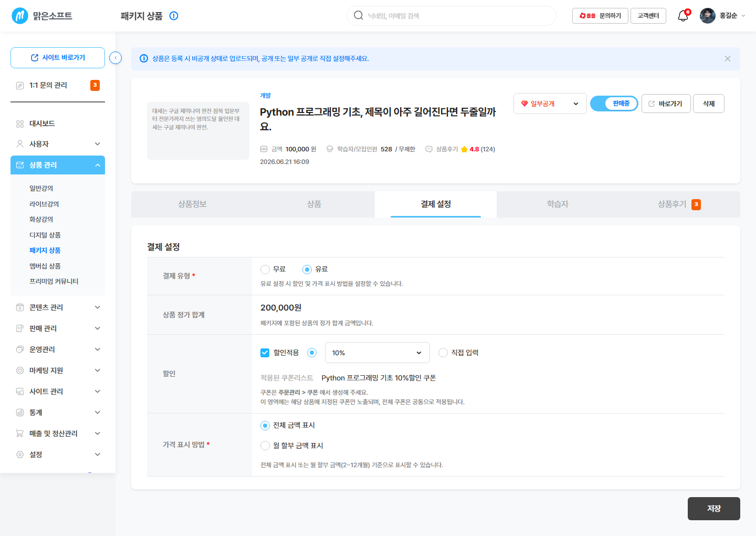Select the percent discount radio beside 10%
Viewport: 756px width, 536px height.
[x=312, y=353]
